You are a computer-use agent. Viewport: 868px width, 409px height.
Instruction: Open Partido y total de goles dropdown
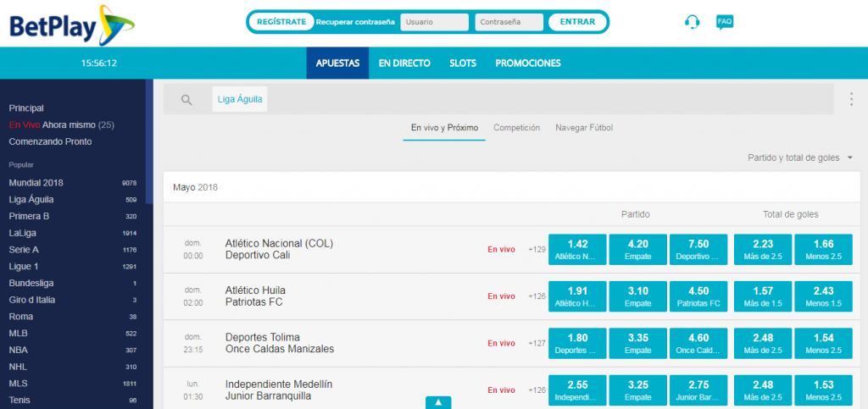[800, 158]
